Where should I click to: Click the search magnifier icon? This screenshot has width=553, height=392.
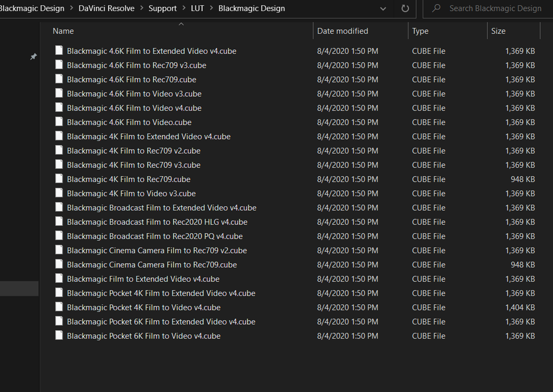point(436,8)
